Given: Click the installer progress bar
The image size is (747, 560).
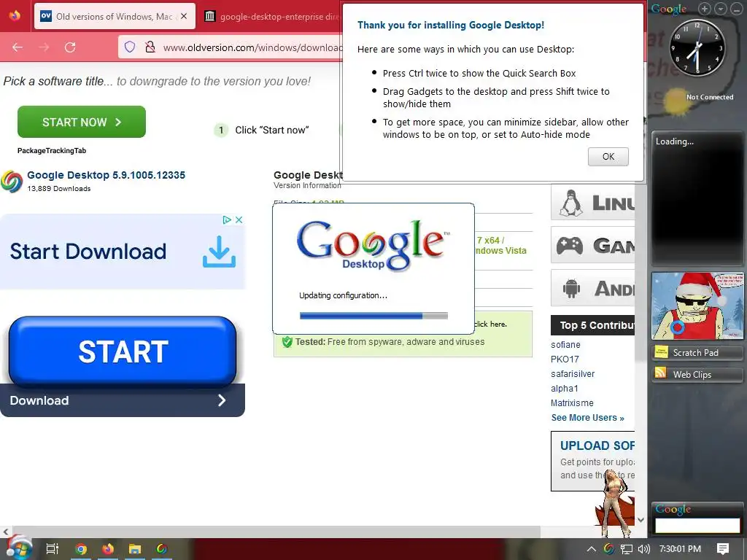Looking at the screenshot, I should click(373, 316).
